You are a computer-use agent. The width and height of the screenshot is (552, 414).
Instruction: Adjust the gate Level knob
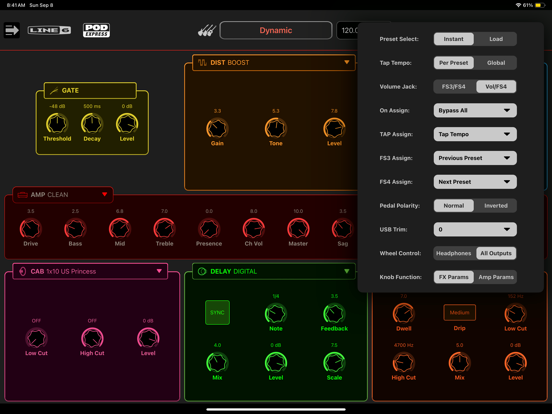point(127,124)
